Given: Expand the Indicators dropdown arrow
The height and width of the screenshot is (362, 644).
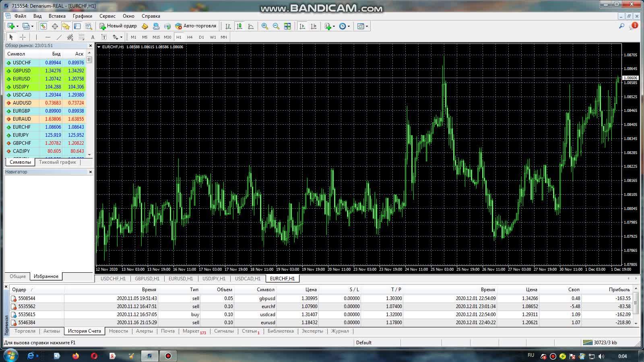Looking at the screenshot, I should [x=334, y=27].
